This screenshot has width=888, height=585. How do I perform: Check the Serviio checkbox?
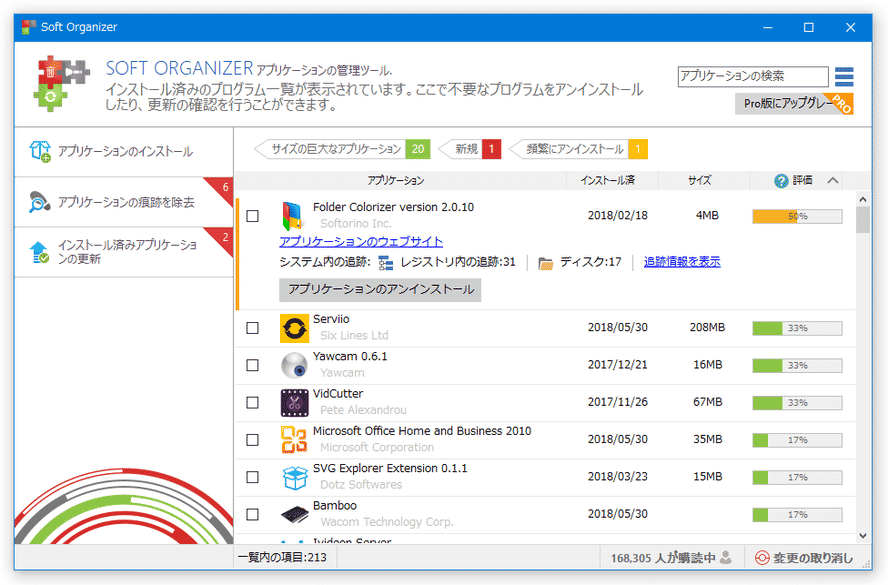point(253,328)
